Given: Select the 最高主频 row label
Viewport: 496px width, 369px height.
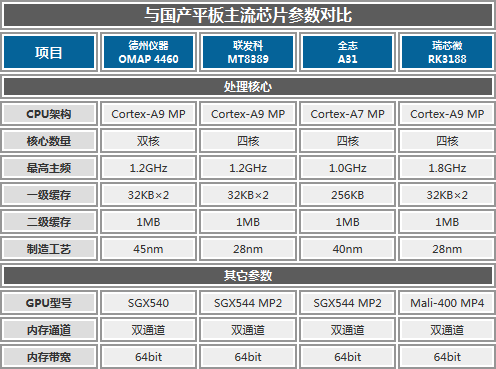Looking at the screenshot, I should tap(49, 168).
